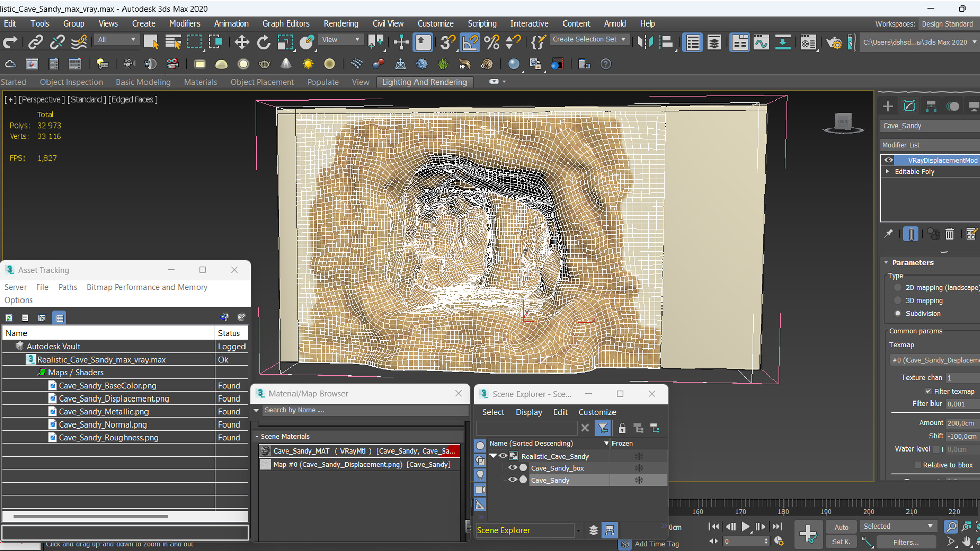Click Paths menu in Asset Tracking

tap(67, 287)
